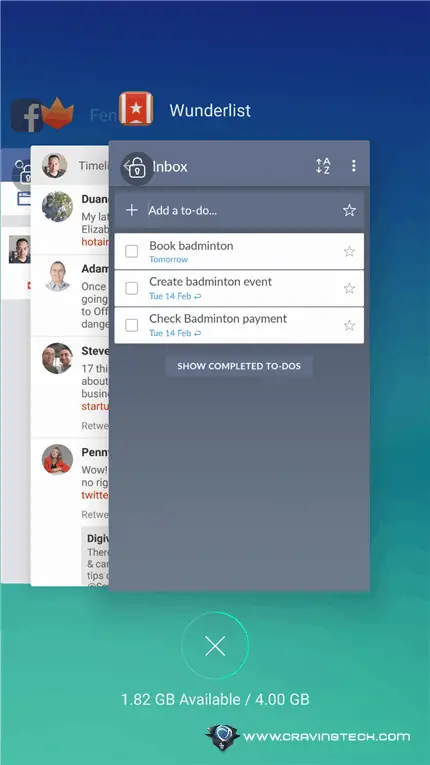Screen dimensions: 430x765
Task: Open the Wunderlist app icon
Action: tap(136, 109)
